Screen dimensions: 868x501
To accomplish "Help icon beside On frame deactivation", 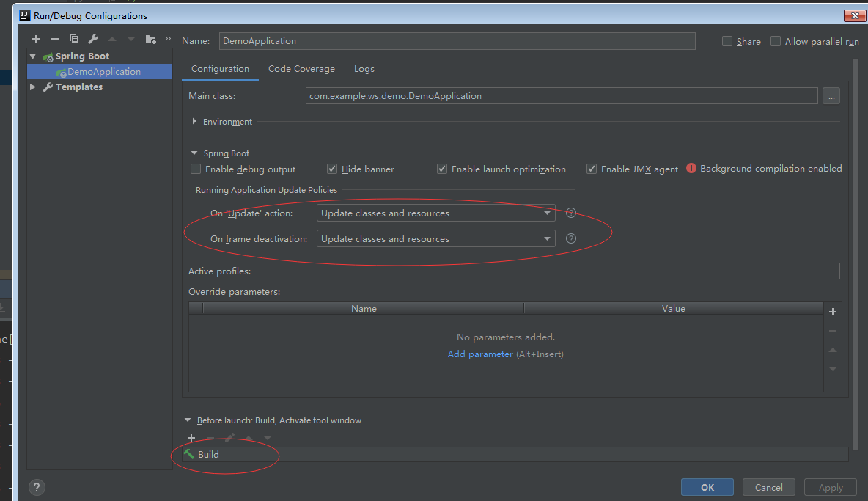I will click(x=571, y=238).
